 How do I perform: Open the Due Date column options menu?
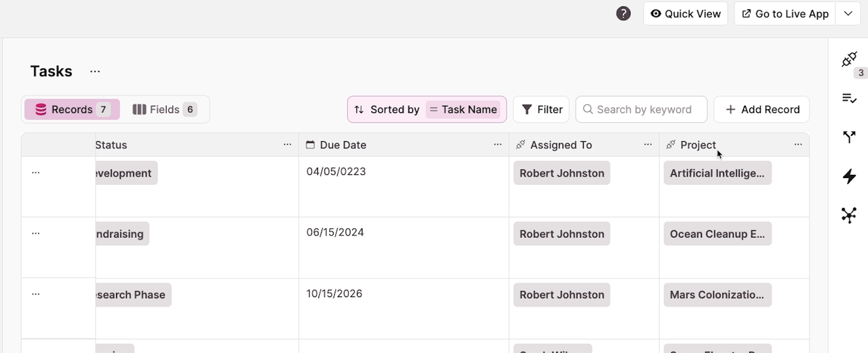pos(497,144)
